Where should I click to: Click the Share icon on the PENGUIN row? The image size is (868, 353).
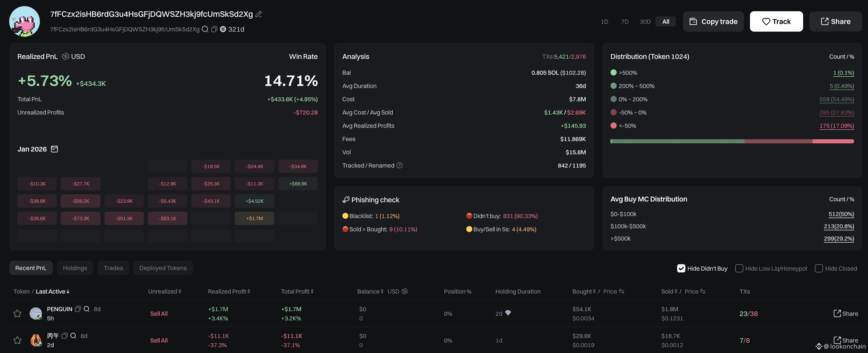(838, 313)
